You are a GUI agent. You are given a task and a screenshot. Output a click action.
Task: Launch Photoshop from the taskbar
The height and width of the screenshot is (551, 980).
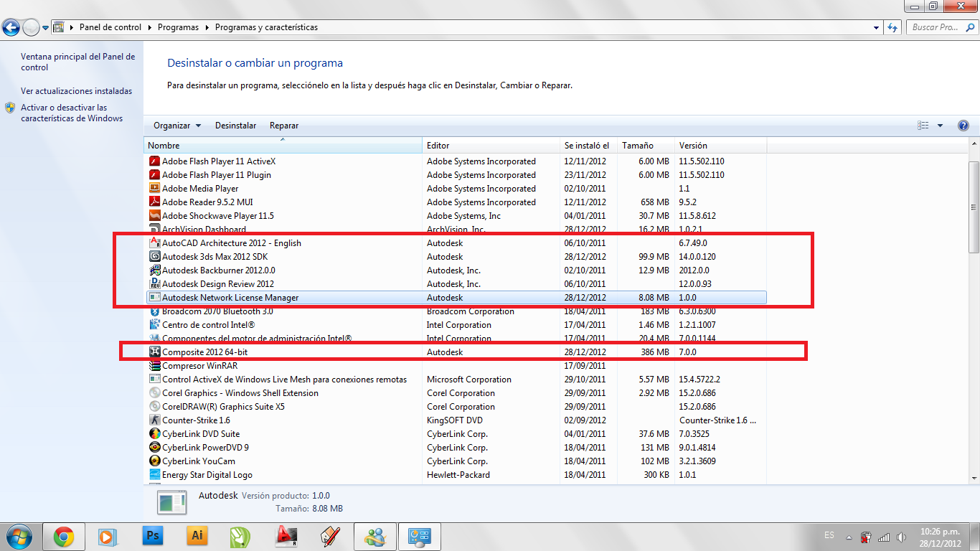tap(153, 536)
